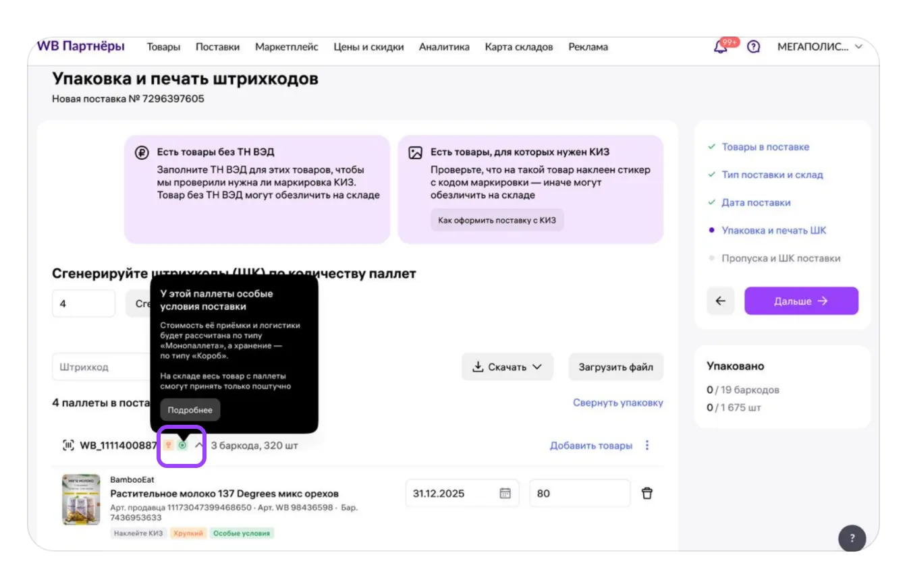Collapse the WB_1111400887 pallet chevron
This screenshot has height=588, width=907.
pyautogui.click(x=199, y=446)
